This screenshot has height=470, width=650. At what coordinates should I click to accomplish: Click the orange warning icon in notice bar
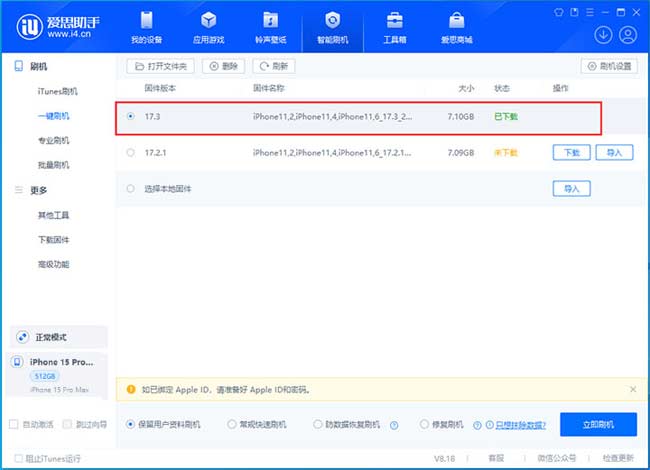tap(131, 389)
